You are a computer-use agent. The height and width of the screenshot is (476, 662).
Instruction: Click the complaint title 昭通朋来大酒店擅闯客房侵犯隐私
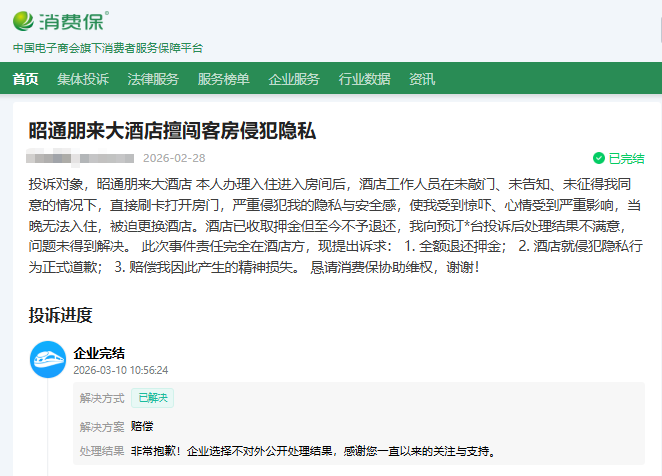(172, 131)
